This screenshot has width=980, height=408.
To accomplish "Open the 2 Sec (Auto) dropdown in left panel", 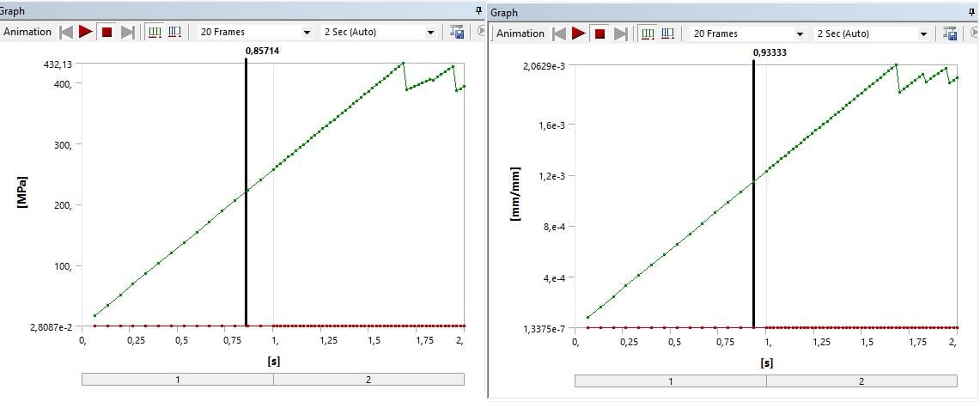I will point(379,32).
